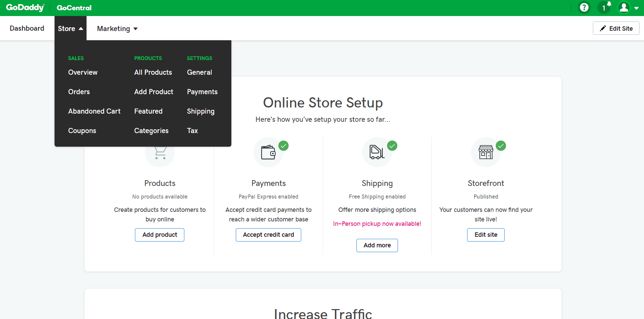Click the Payments card title
Screen dimensions: 644x319
pos(269,183)
